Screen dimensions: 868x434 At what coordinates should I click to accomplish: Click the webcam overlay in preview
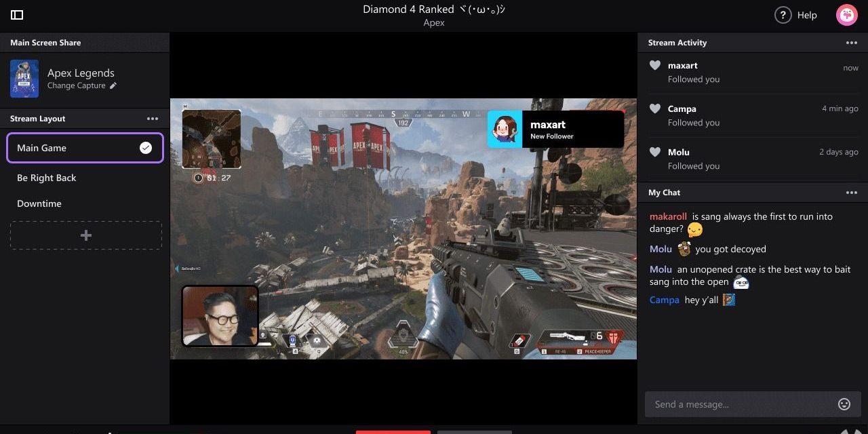click(x=220, y=316)
